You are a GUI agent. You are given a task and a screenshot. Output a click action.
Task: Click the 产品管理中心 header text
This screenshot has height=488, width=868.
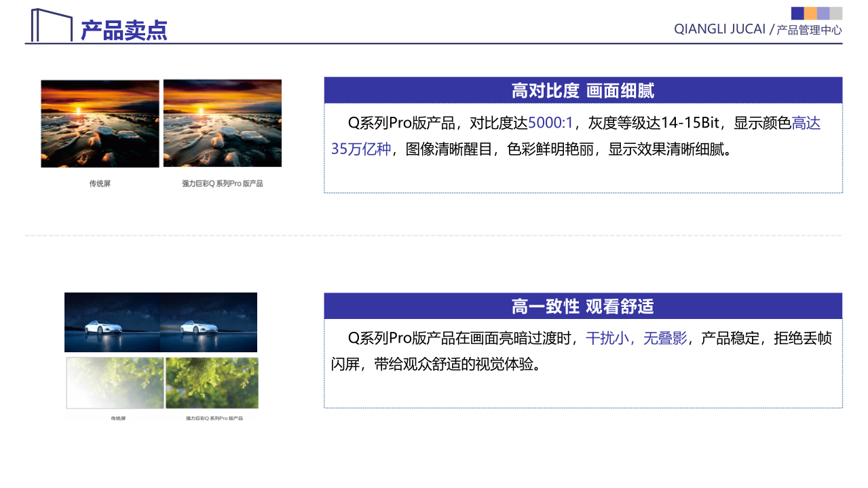(x=809, y=30)
